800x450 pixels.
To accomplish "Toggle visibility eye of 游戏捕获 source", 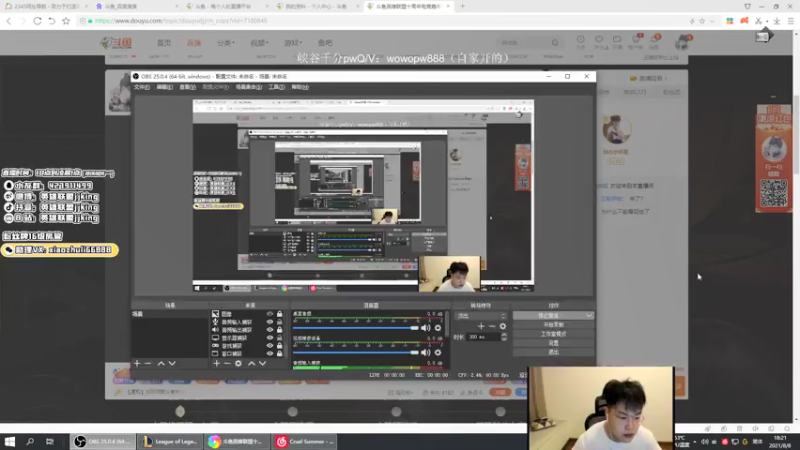I will [269, 345].
